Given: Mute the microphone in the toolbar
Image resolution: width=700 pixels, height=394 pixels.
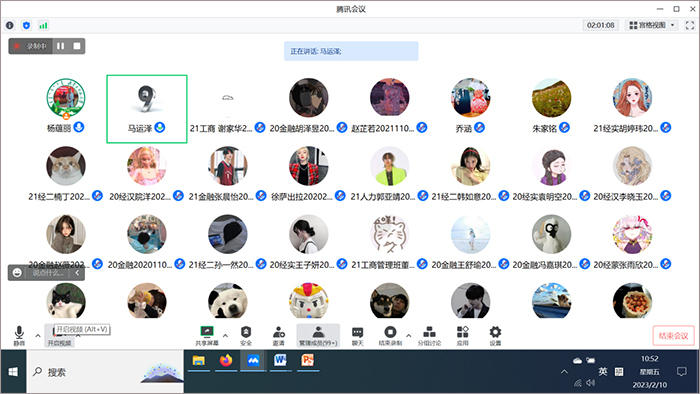Looking at the screenshot, I should pyautogui.click(x=19, y=336).
